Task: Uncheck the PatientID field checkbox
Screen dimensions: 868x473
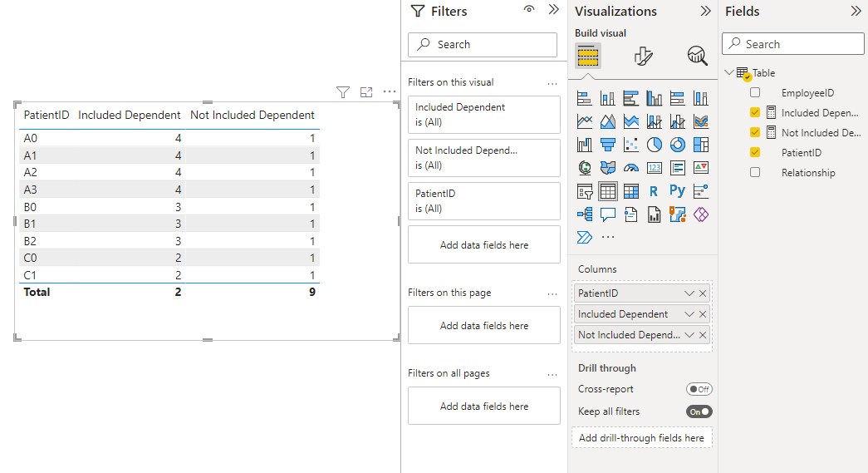Action: [x=755, y=152]
